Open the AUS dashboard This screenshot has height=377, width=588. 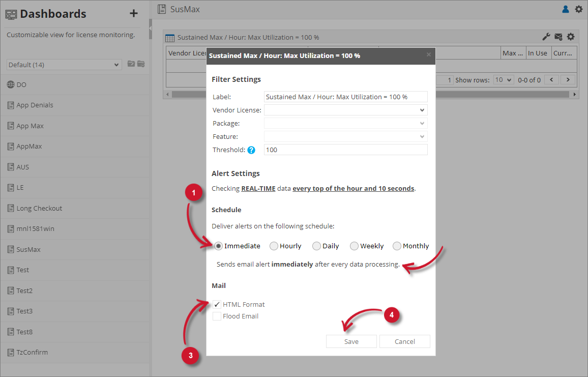pyautogui.click(x=75, y=167)
